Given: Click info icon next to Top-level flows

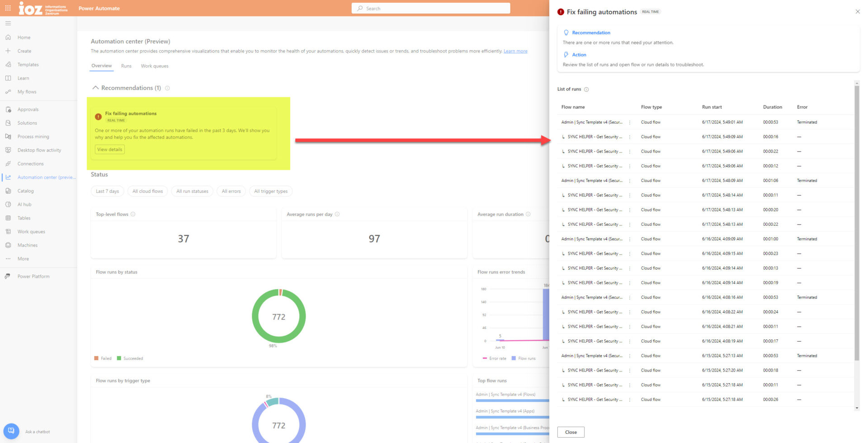Looking at the screenshot, I should click(133, 214).
